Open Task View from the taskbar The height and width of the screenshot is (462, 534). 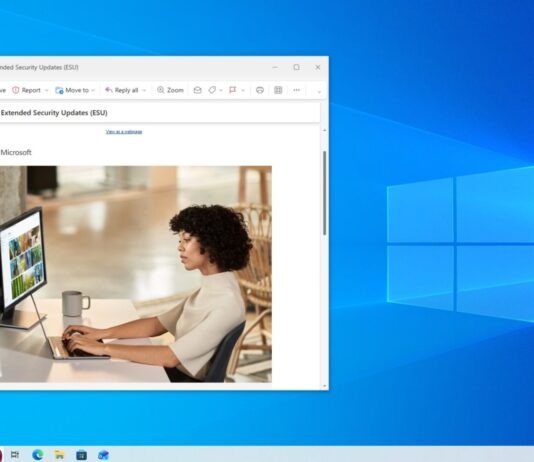(x=15, y=455)
